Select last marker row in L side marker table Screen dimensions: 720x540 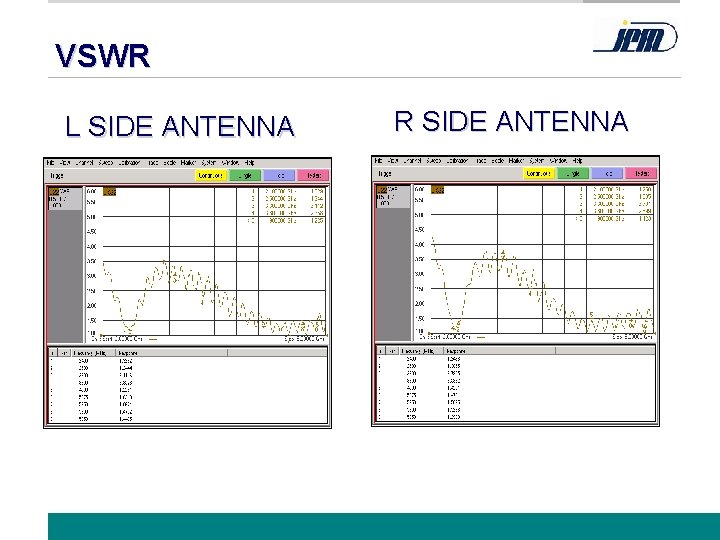[187, 419]
